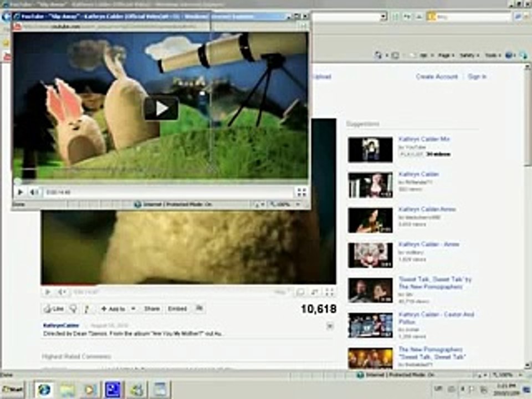Like the video

click(x=54, y=309)
